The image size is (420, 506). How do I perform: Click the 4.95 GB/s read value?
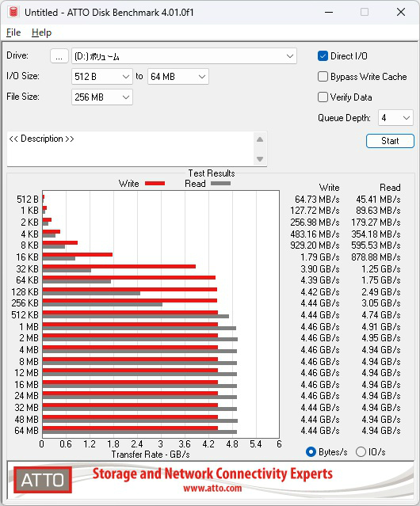pyautogui.click(x=381, y=338)
